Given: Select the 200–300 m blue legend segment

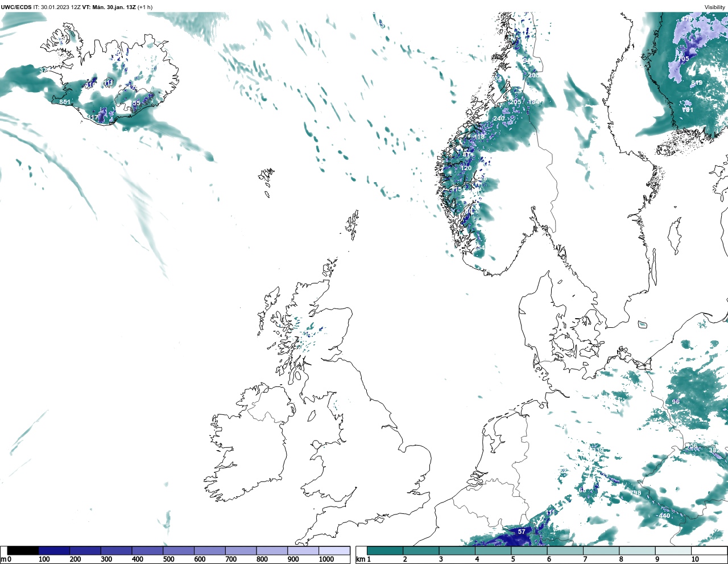Looking at the screenshot, I should [85, 550].
